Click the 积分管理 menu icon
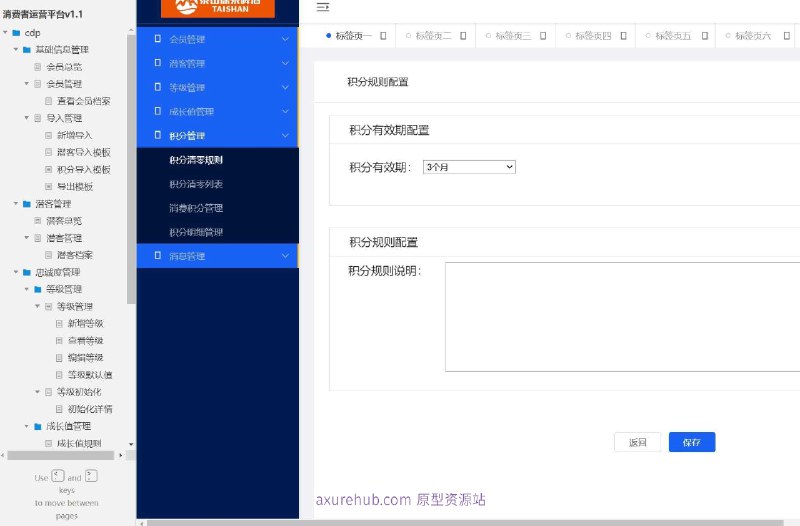Viewport: 800px width, 526px height. coord(158,135)
